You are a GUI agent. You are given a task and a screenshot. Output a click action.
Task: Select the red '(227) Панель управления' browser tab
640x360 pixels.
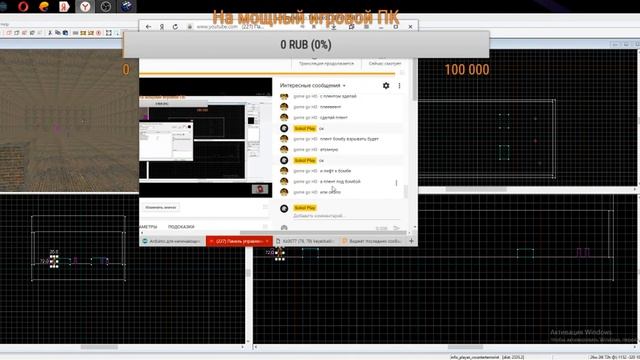239,241
